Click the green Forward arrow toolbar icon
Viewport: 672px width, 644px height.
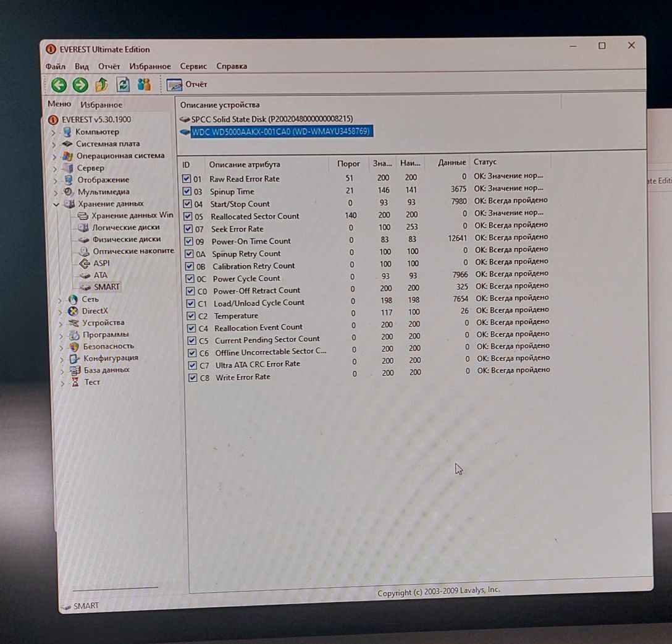click(80, 85)
